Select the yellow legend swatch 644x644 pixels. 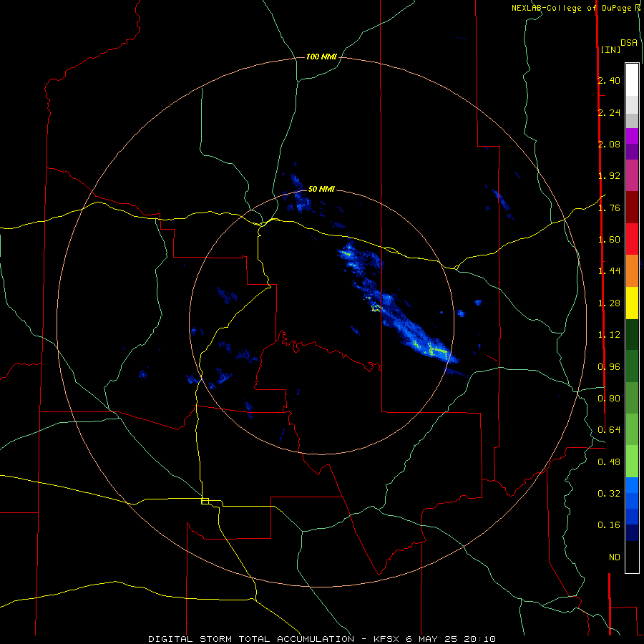point(632,303)
